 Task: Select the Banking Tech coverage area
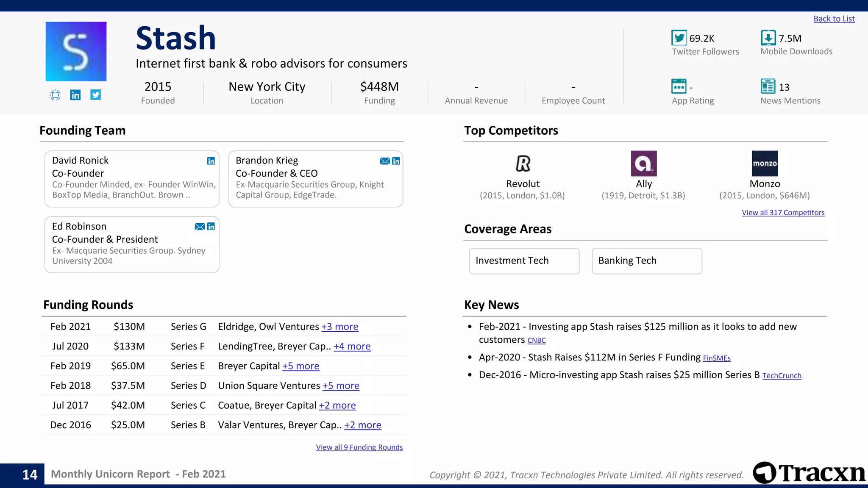[x=647, y=261]
